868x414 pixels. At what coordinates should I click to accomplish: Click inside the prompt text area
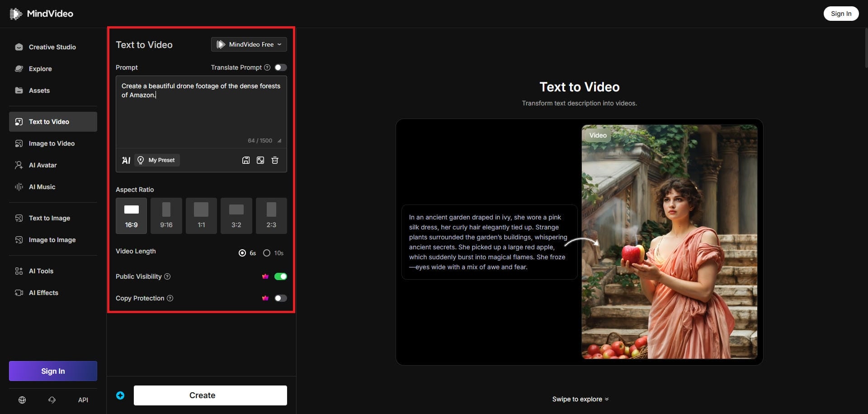[x=201, y=112]
